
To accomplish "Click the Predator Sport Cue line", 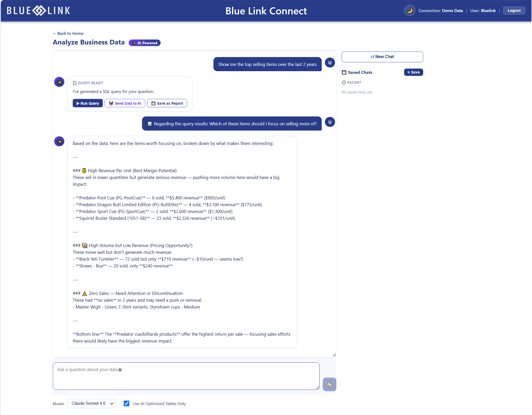I will 152,211.
